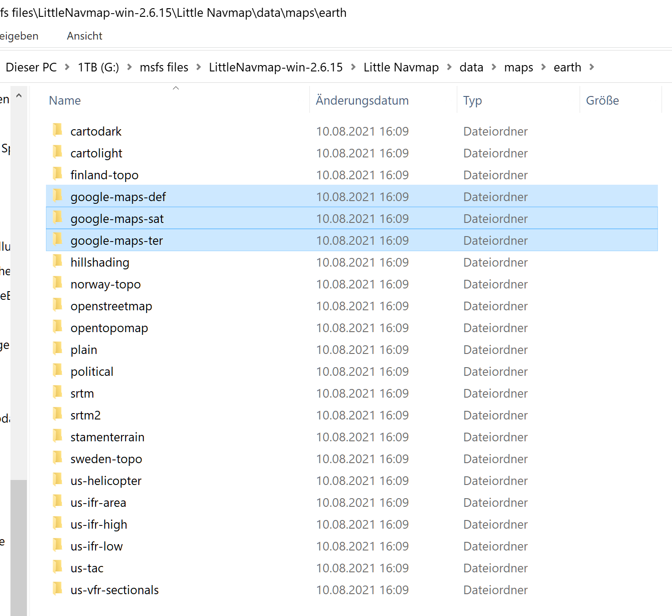
Task: Expand the chevron after 1TB (G:)
Action: pos(130,67)
